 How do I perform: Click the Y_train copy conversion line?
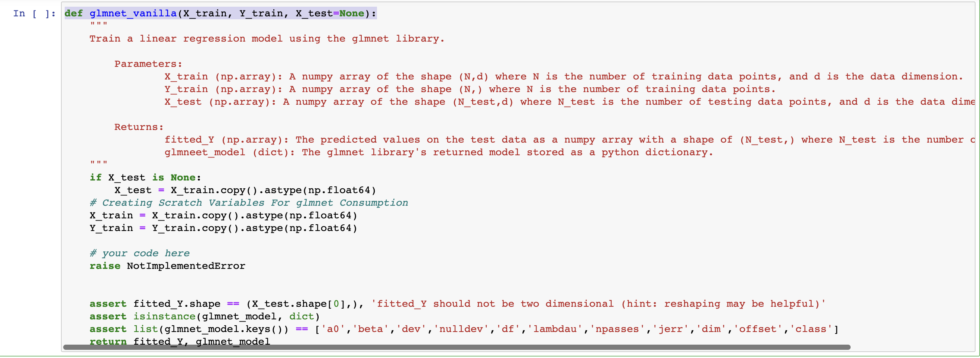223,228
